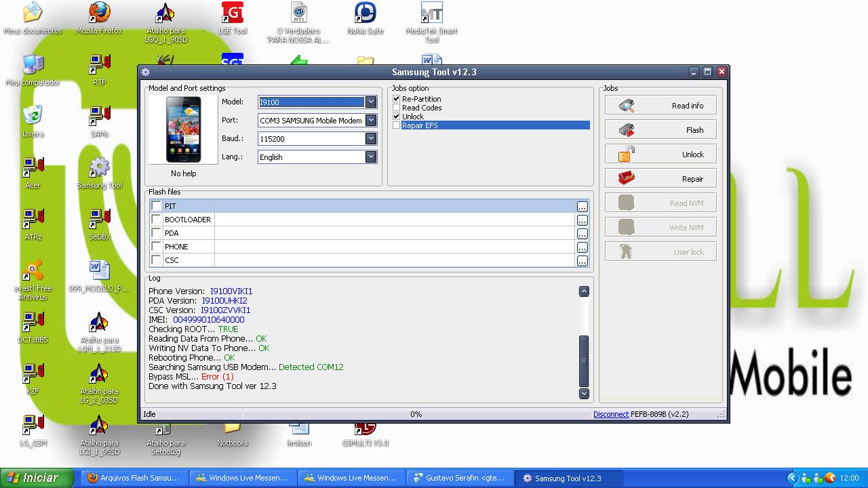Select the KZF desktop shortcut
The image size is (868, 488).
(x=33, y=380)
